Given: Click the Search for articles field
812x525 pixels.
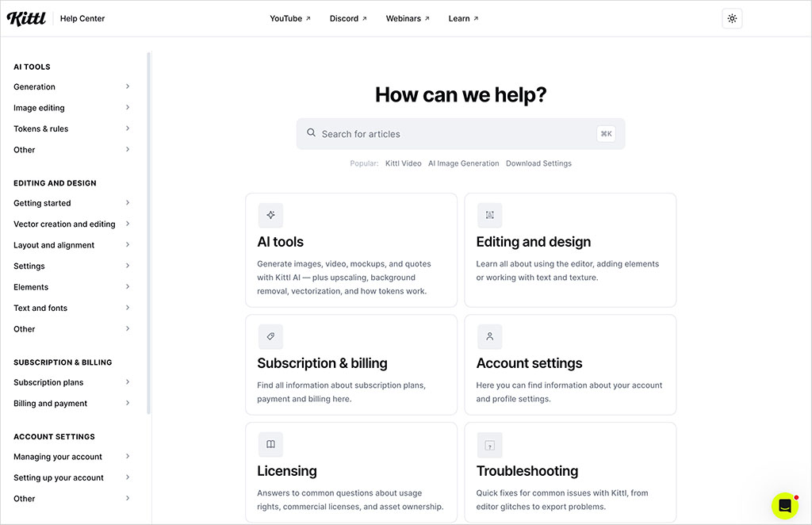Looking at the screenshot, I should tap(461, 133).
